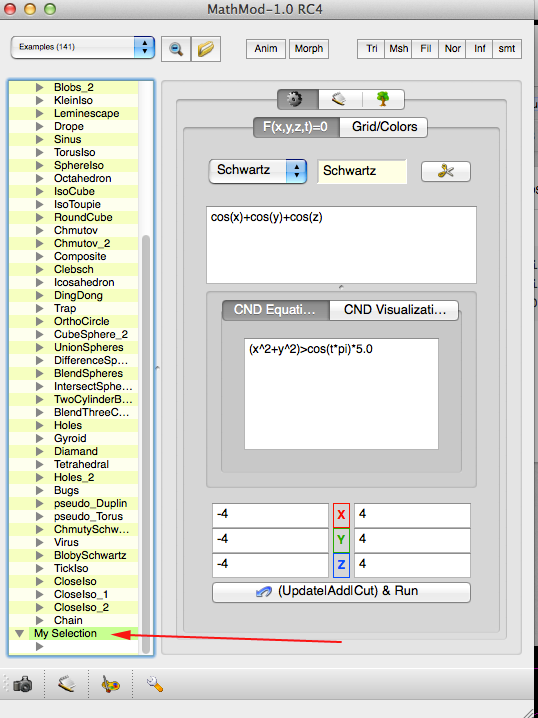Switch to the Grid/Colors tab

pos(384,127)
